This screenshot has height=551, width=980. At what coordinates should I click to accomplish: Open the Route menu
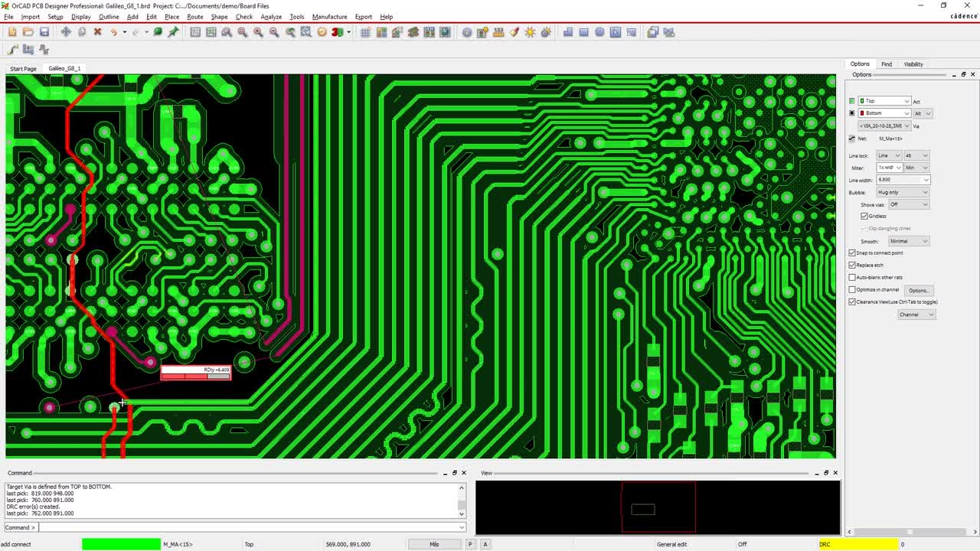(x=195, y=16)
